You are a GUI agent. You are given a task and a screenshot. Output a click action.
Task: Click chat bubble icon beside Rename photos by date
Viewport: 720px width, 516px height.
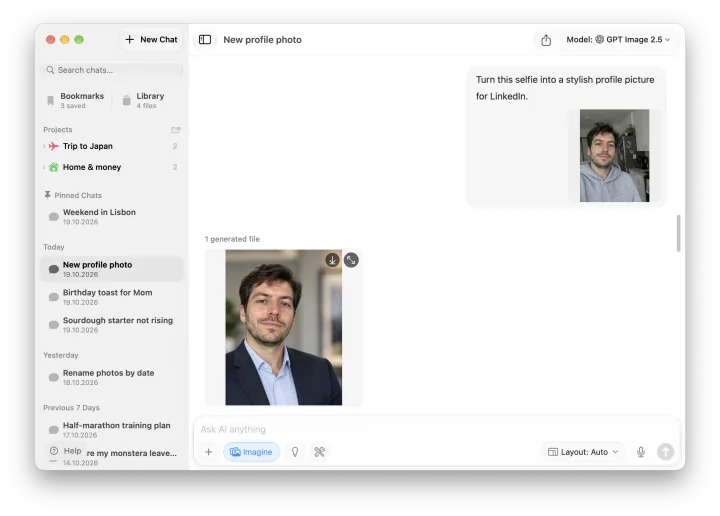[54, 377]
